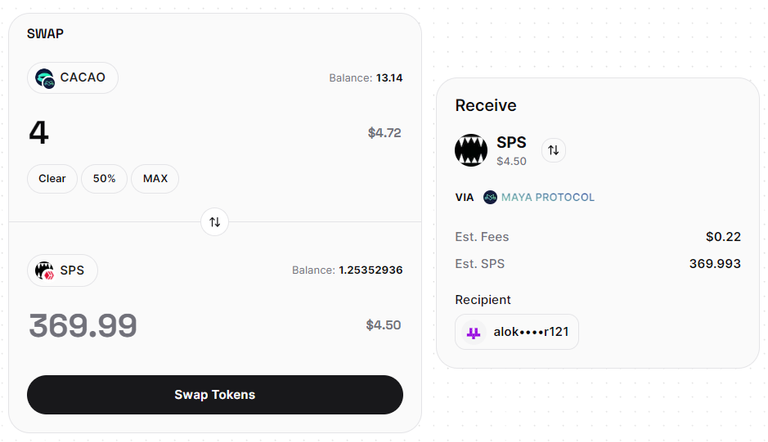Open the SPS token selector
Screen dimensions: 768x442
click(x=62, y=270)
